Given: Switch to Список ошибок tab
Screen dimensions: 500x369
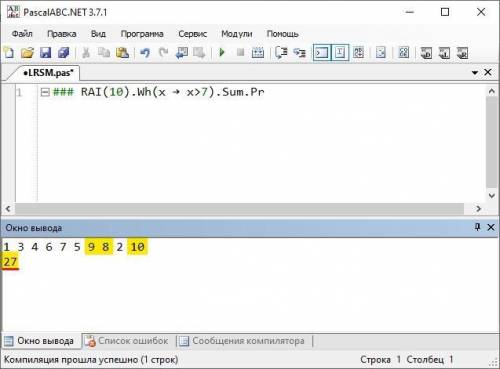Looking at the screenshot, I should [x=127, y=341].
